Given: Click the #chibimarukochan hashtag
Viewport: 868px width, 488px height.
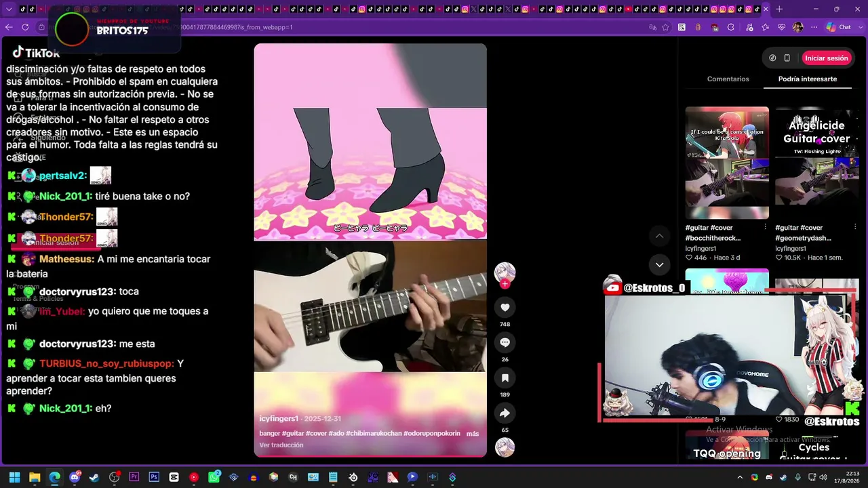Looking at the screenshot, I should click(373, 434).
